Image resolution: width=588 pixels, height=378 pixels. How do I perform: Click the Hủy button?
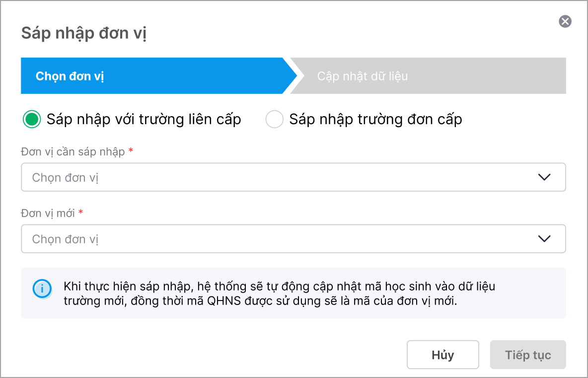click(x=442, y=355)
